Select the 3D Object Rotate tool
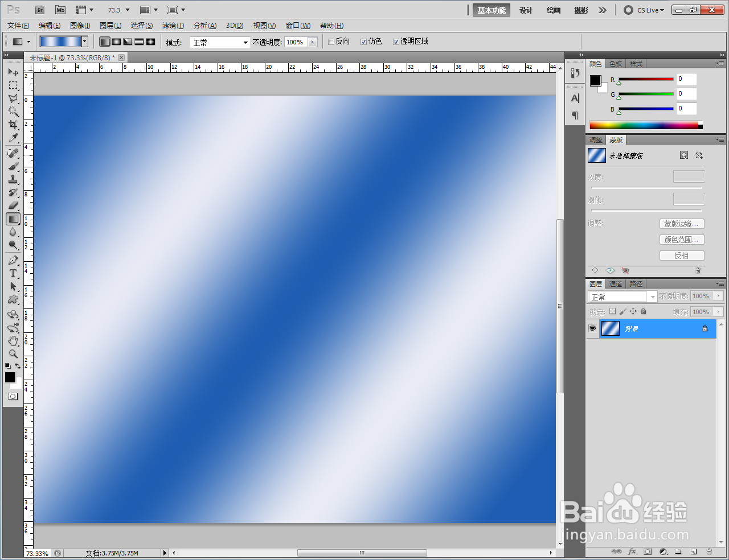 (13, 315)
